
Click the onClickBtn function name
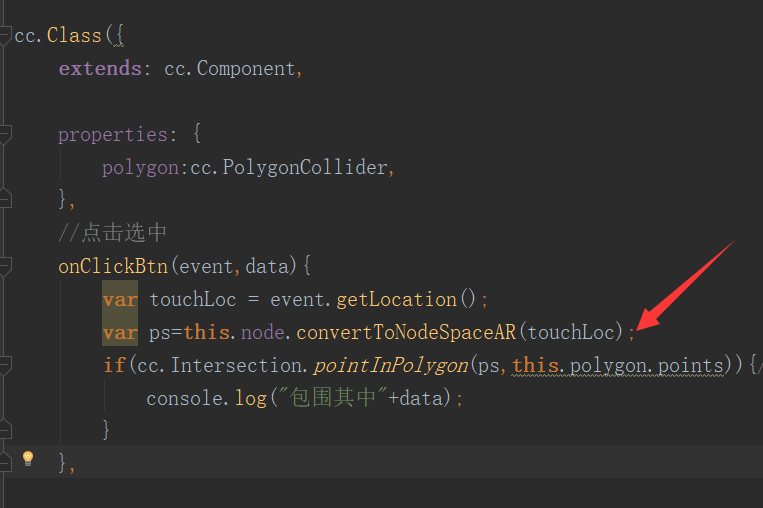point(112,266)
